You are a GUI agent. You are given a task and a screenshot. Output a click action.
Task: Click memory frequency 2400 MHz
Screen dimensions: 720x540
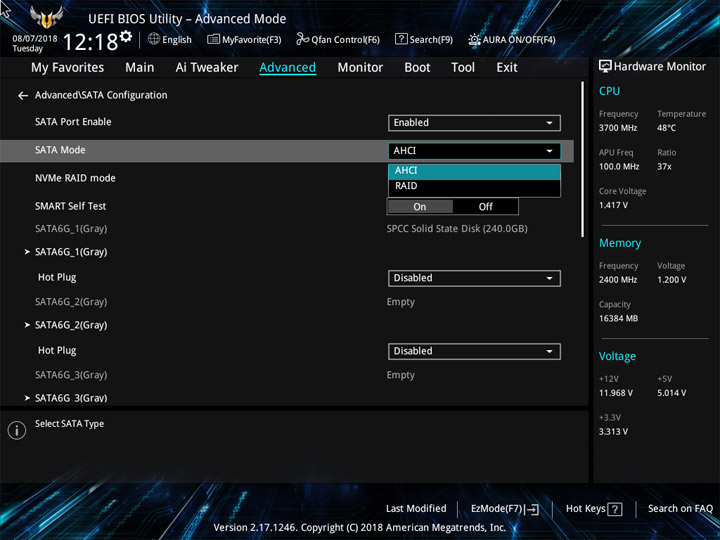[x=618, y=280]
